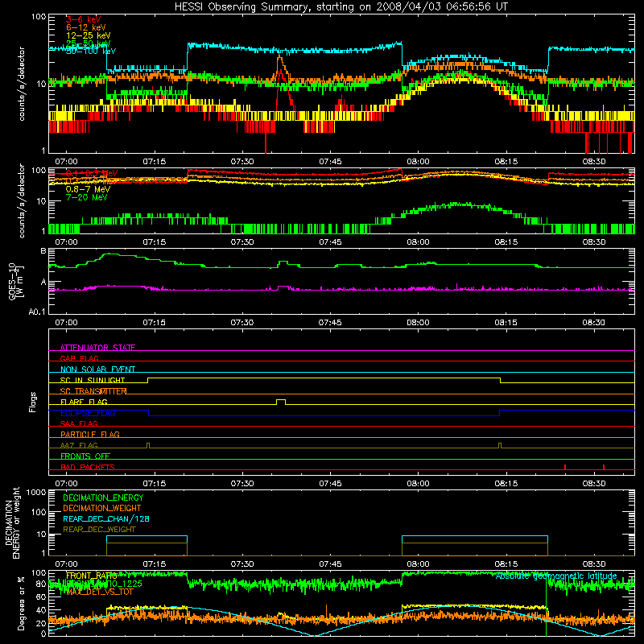Select the ATTENUATOR_STATE flag label
Viewport: 644px width, 644px height.
coord(97,348)
